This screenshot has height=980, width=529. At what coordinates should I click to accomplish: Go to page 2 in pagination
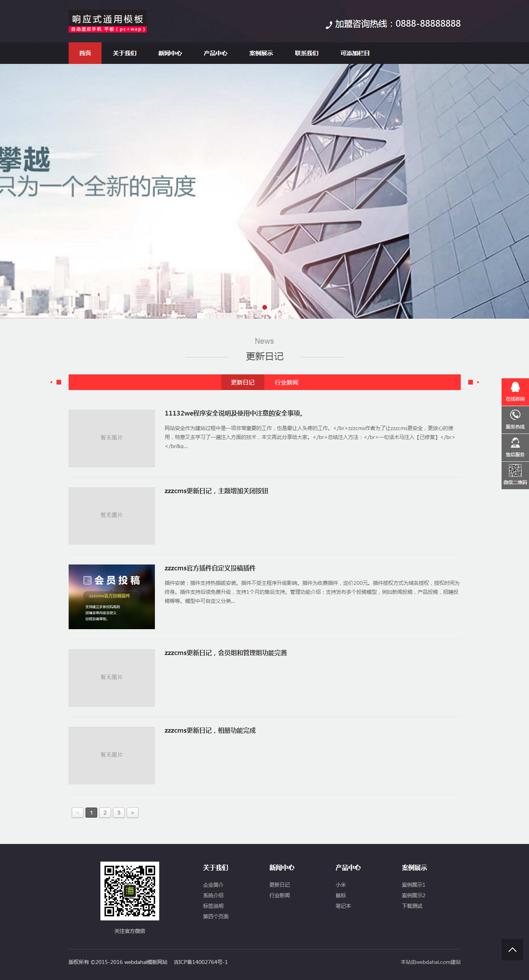105,813
